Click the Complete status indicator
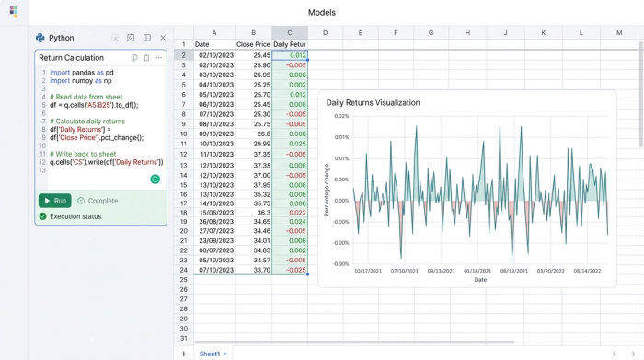This screenshot has height=360, width=644. click(98, 201)
